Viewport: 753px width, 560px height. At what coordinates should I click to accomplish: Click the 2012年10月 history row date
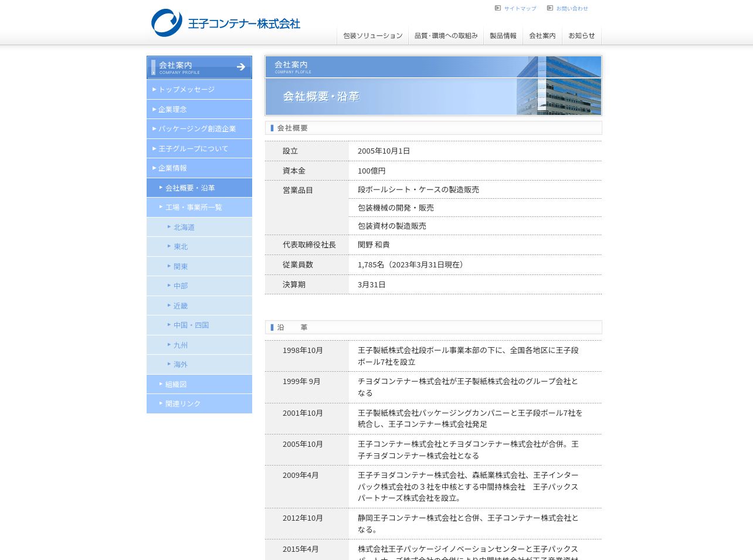pos(303,518)
